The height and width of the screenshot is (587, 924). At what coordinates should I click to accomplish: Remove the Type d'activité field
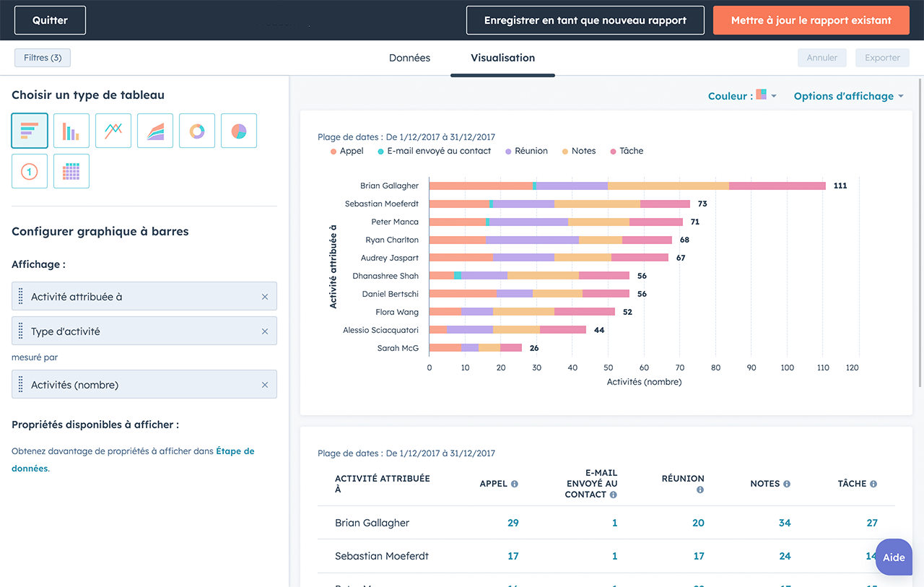coord(265,331)
